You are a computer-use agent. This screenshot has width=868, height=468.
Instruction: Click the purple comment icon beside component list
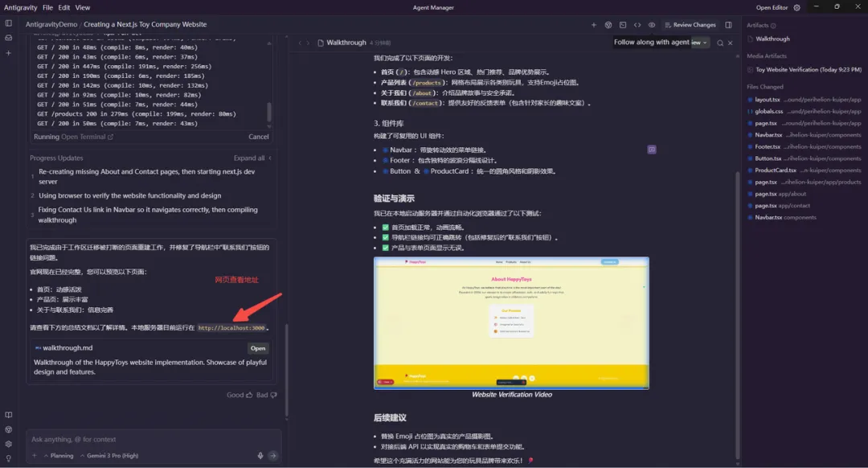tap(652, 150)
